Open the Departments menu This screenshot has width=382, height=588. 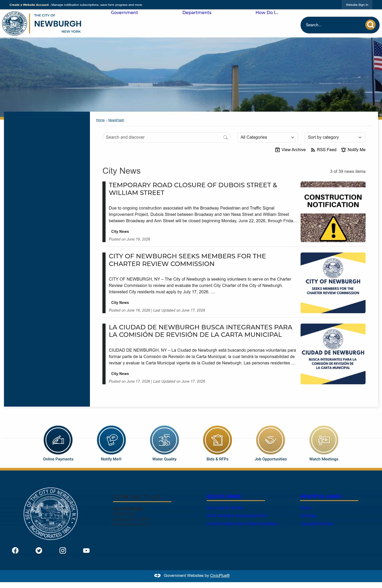[x=197, y=12]
